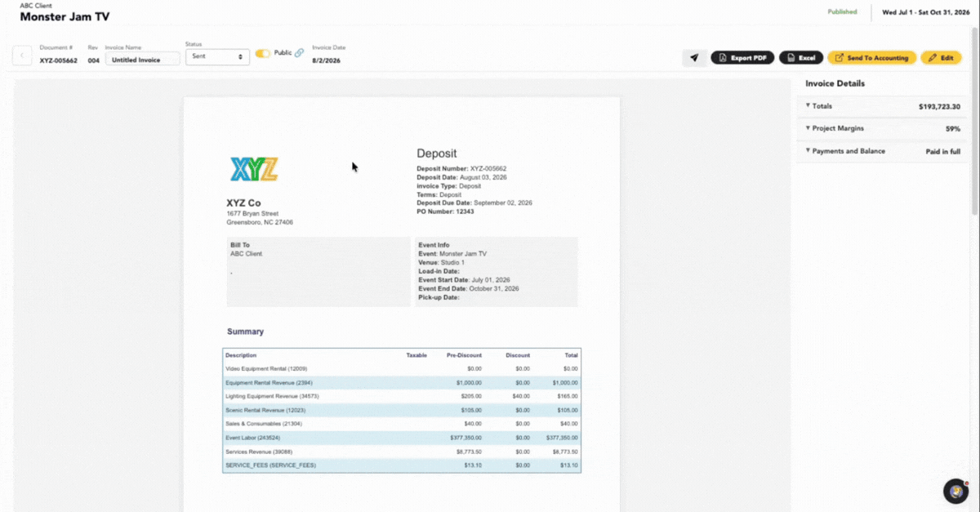Image resolution: width=980 pixels, height=512 pixels.
Task: Open the chat widget icon
Action: point(955,491)
